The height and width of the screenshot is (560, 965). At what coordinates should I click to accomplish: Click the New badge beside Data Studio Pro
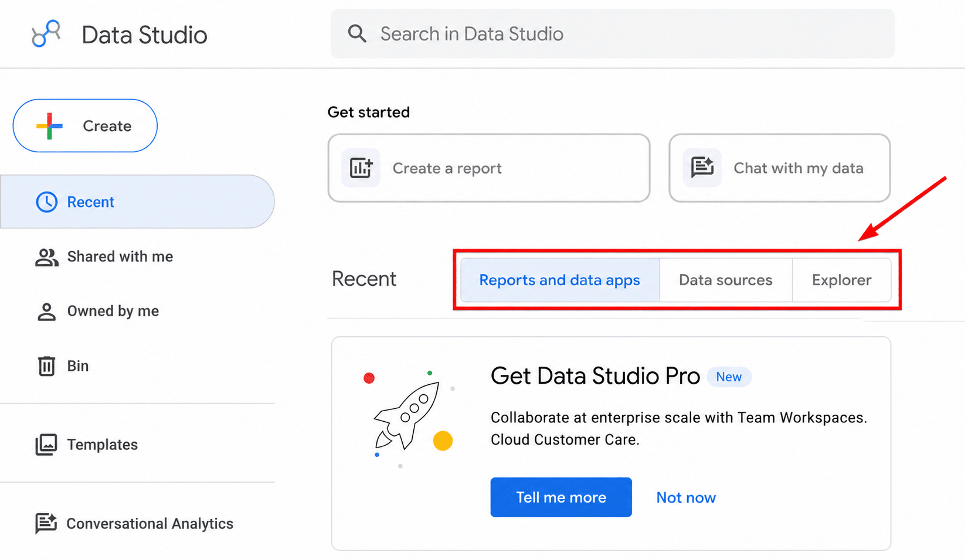[x=729, y=377]
